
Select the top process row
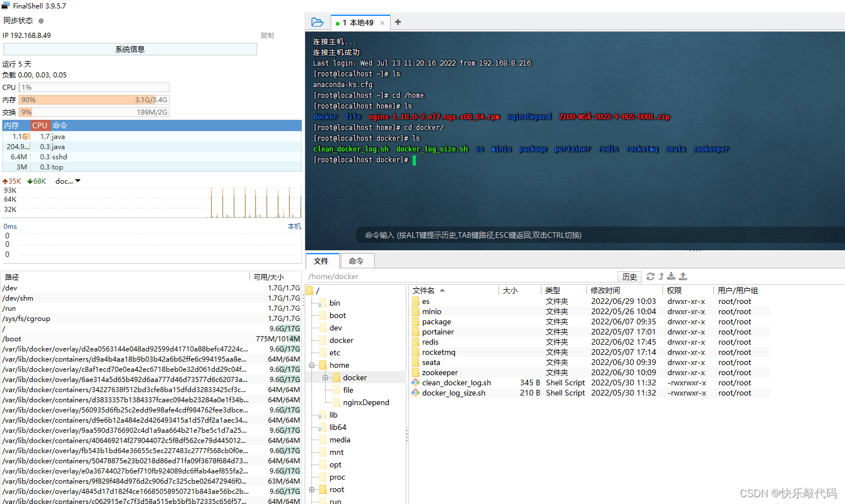coord(152,167)
